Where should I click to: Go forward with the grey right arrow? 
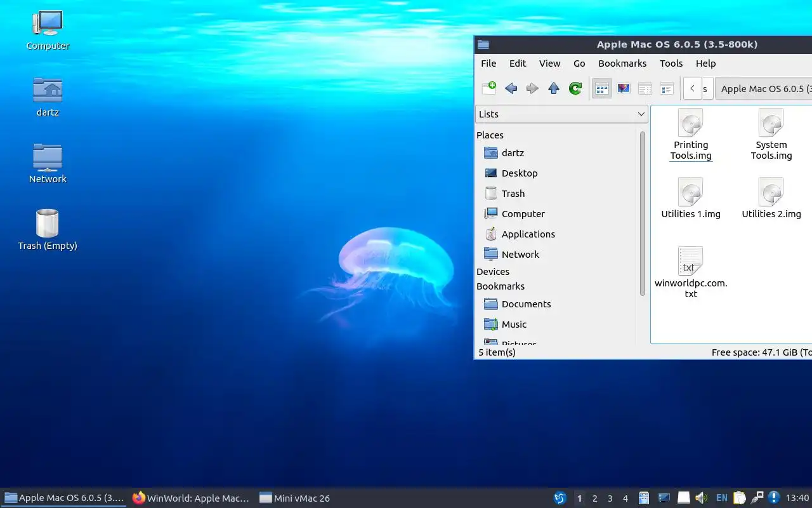coord(532,88)
